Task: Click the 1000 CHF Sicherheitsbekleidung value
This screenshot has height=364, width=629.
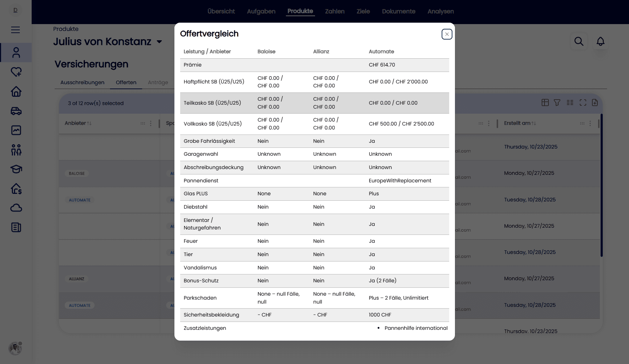Action: tap(380, 315)
